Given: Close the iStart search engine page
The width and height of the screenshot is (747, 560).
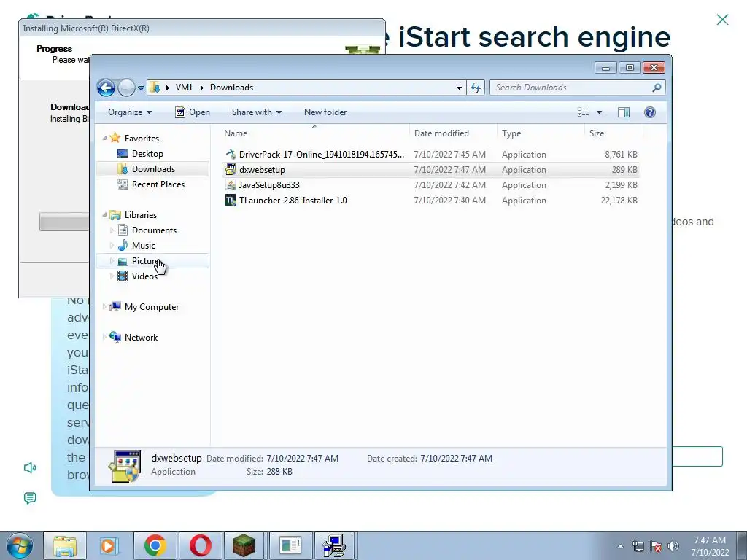Looking at the screenshot, I should coord(722,20).
